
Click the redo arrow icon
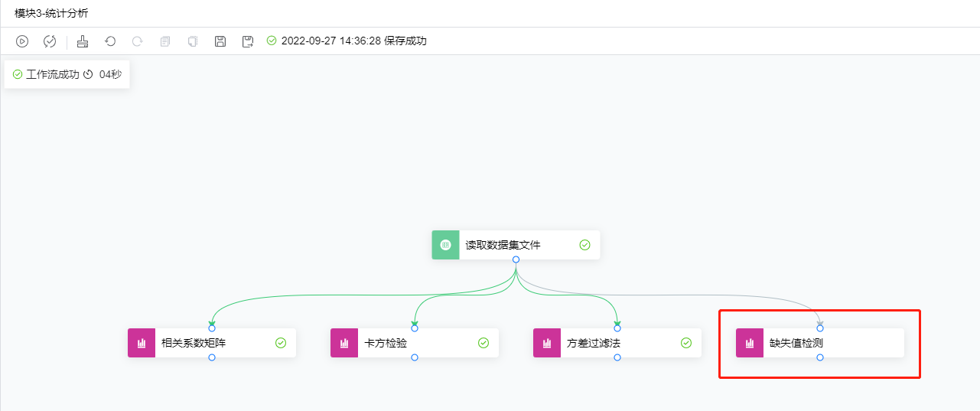[x=138, y=41]
